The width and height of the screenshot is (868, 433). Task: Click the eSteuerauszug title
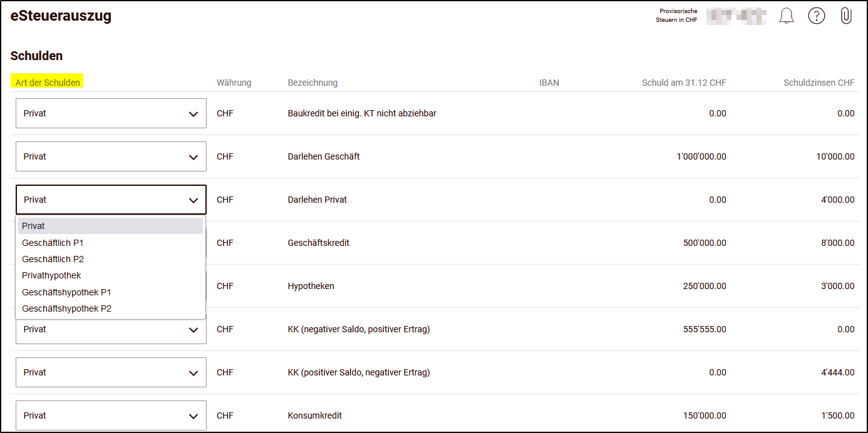coord(61,16)
